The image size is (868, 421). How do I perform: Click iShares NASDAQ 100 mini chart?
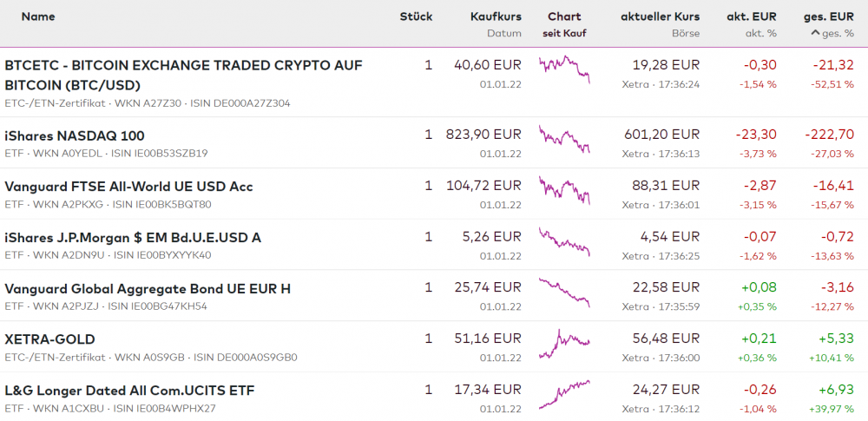564,139
